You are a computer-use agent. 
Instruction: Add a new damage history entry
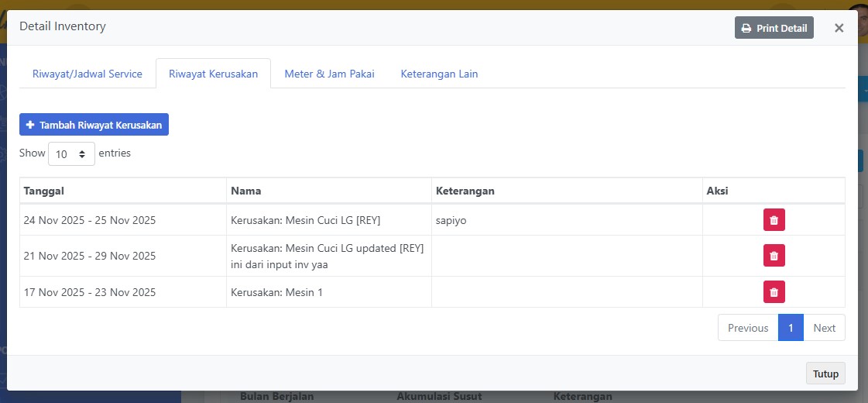click(x=94, y=125)
